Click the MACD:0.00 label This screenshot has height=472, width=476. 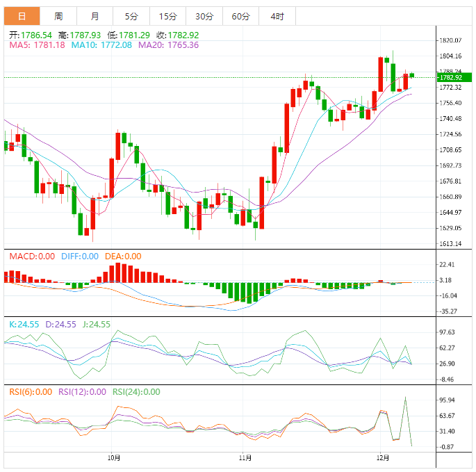coord(32,257)
